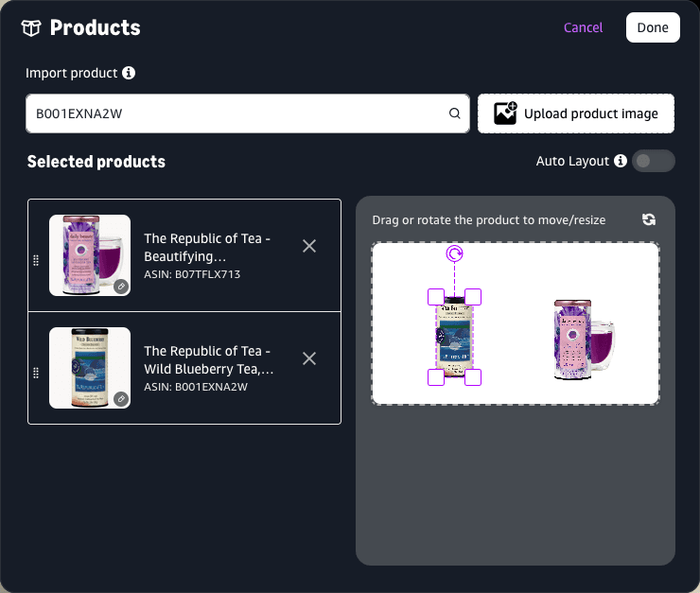Screen dimensions: 700x593
Task: Click 'Drag or rotate the product' hint text
Action: [489, 220]
